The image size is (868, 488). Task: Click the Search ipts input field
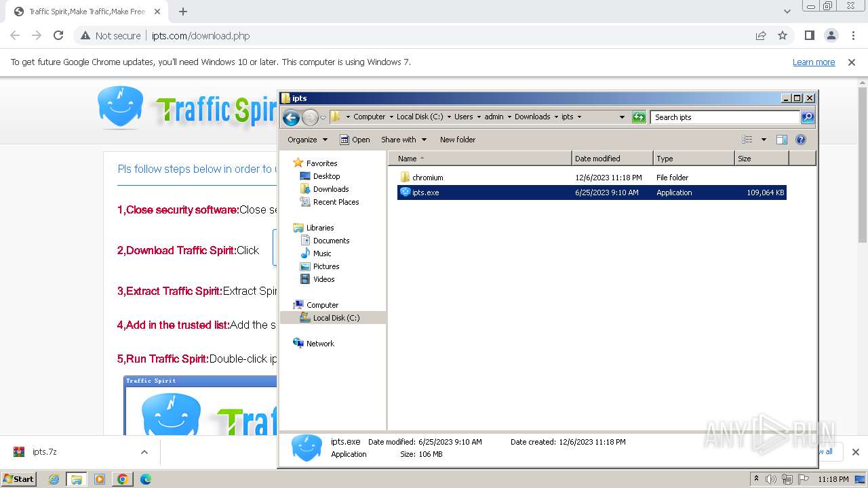tap(726, 117)
